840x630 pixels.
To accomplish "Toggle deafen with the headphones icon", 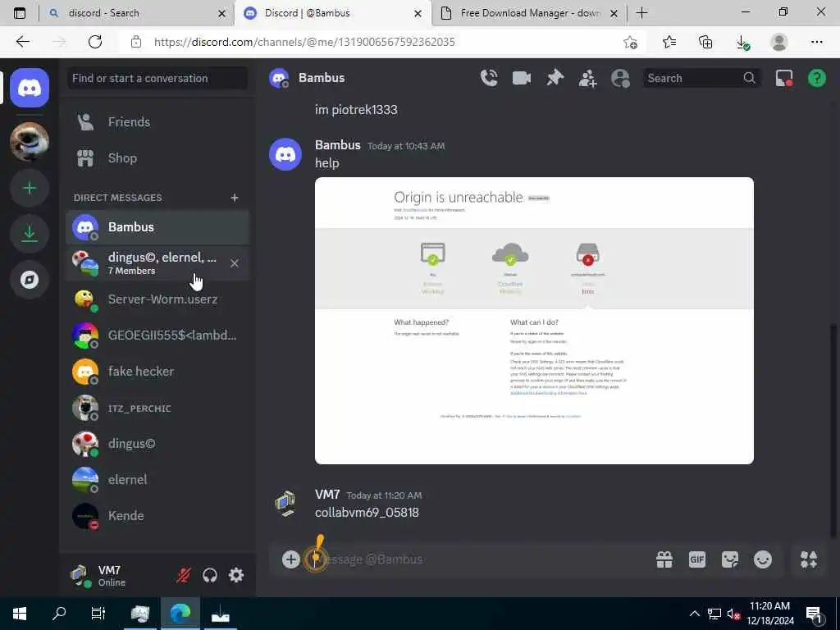I will click(x=210, y=575).
